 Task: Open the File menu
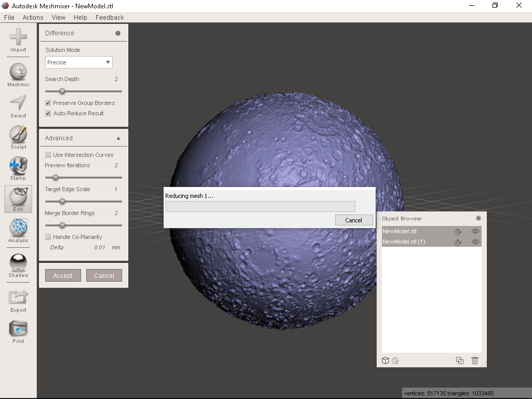click(9, 18)
